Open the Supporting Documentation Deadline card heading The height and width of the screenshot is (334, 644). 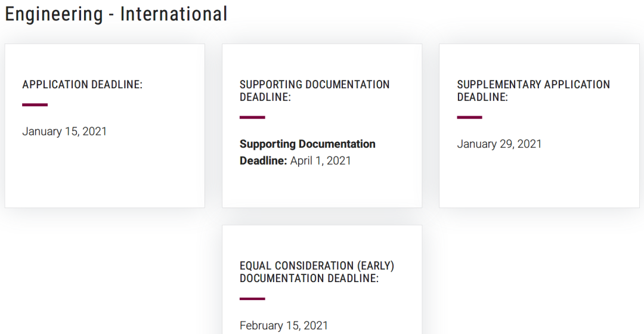pos(315,91)
